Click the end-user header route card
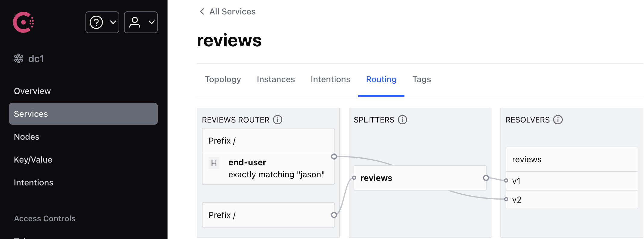The height and width of the screenshot is (239, 644). point(268,169)
